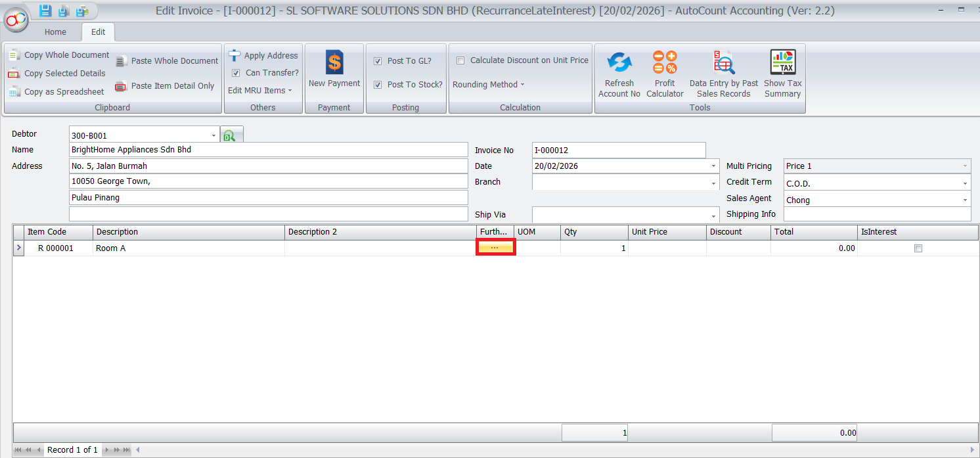Click the New Payment dollar icon
The width and height of the screenshot is (980, 458).
(x=334, y=64)
